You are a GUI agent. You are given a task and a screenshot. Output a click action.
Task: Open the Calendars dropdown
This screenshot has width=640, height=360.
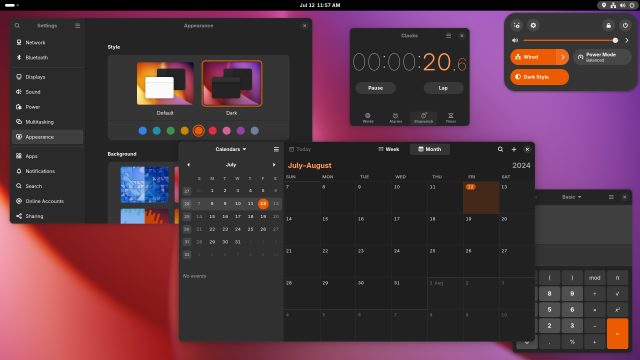(231, 149)
